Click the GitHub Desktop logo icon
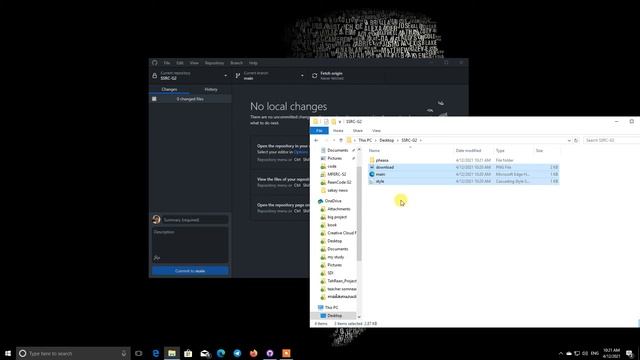 click(155, 63)
